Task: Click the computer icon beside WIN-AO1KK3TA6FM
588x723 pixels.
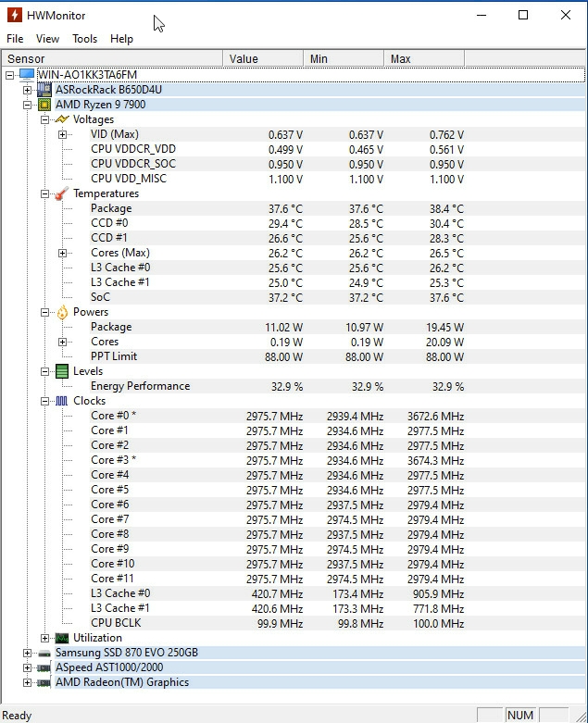Action: click(27, 74)
